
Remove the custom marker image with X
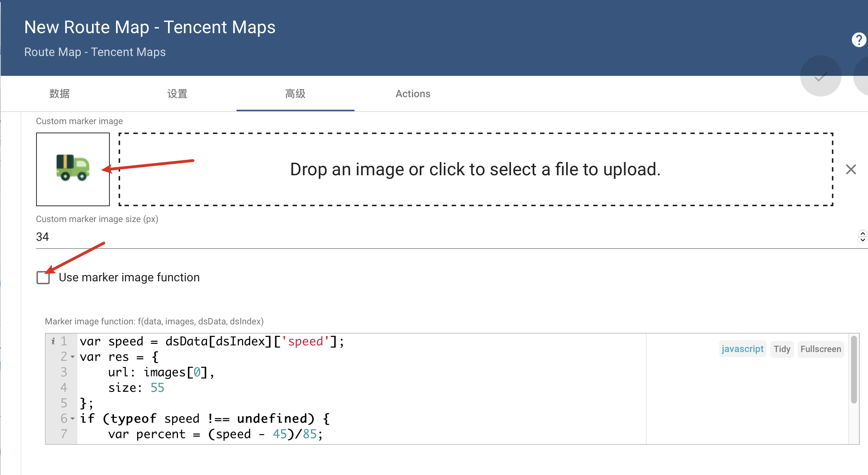(x=851, y=169)
